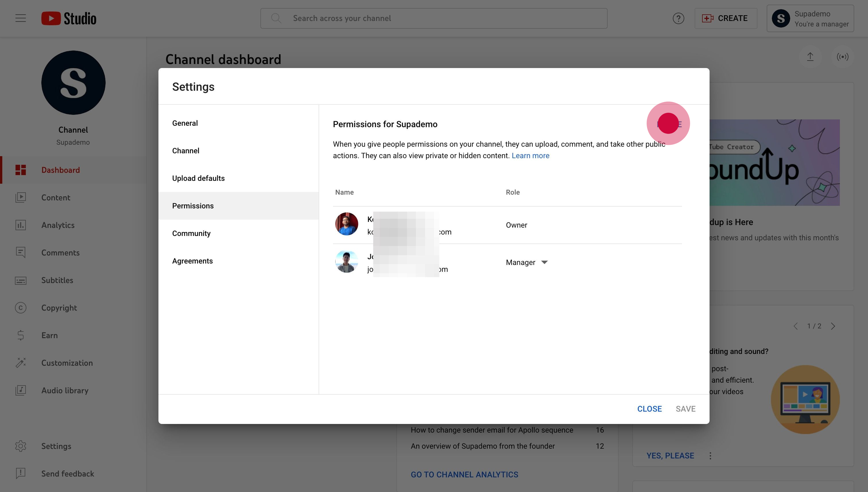
Task: Click CLOSE in Settings dialog
Action: (x=649, y=408)
